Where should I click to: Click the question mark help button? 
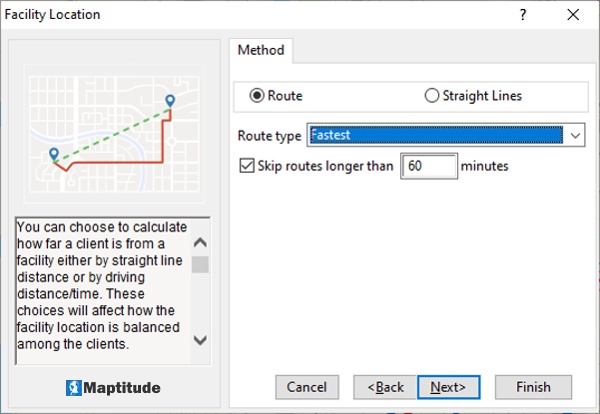(522, 15)
